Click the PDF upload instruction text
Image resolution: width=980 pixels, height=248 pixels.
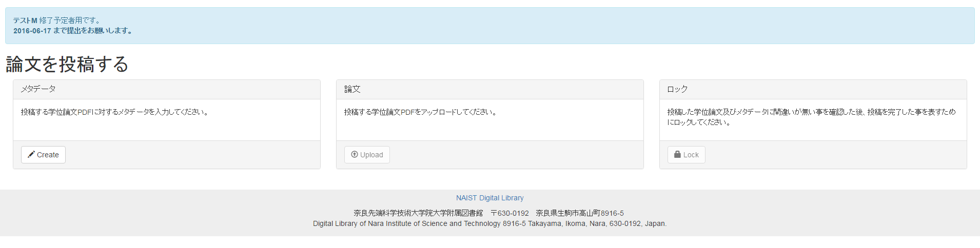(x=421, y=112)
